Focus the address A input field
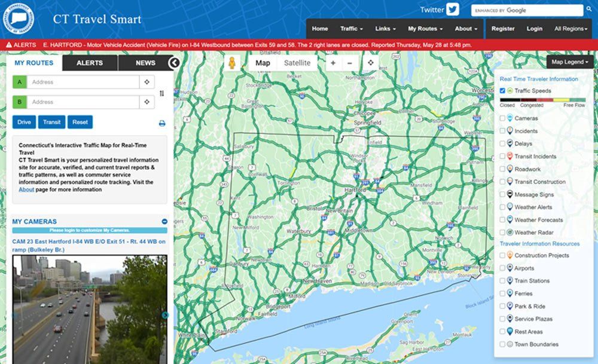Viewport: 598px width, 364px height. click(83, 82)
